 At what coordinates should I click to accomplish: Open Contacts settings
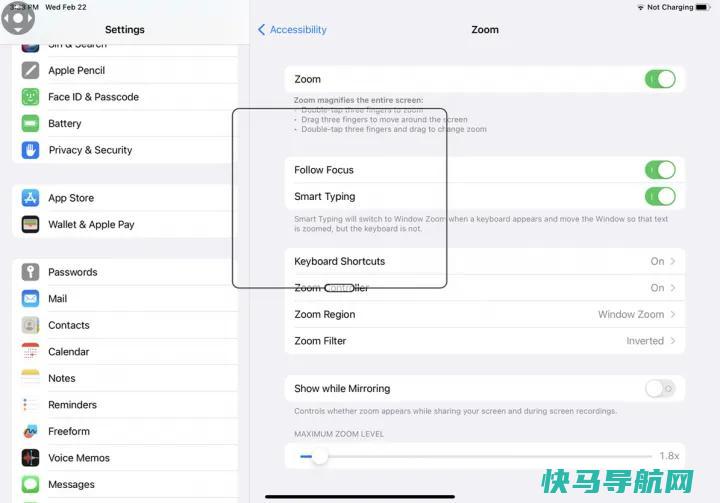(x=125, y=325)
